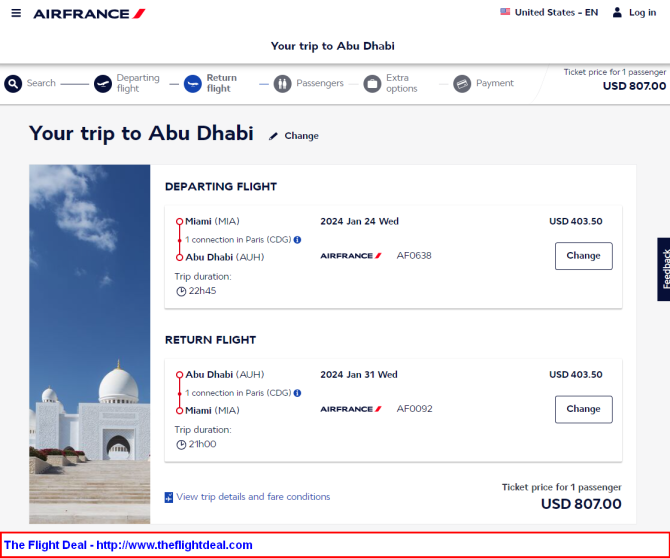Click the Passengers step icon

point(282,83)
